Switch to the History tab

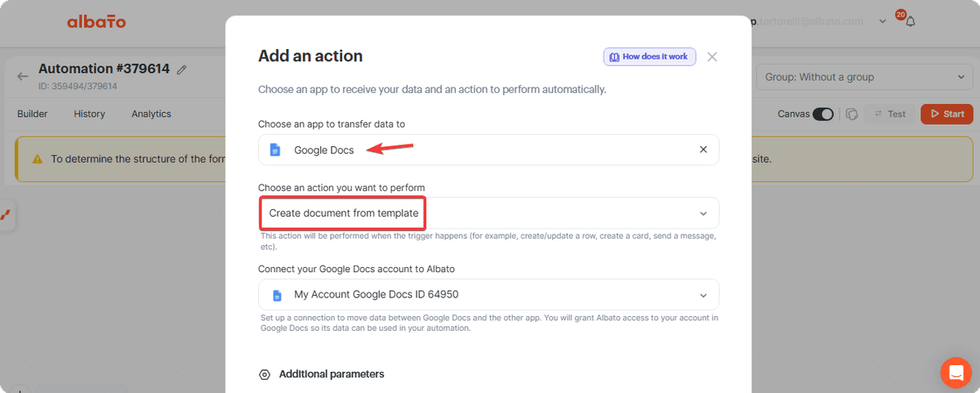point(89,114)
